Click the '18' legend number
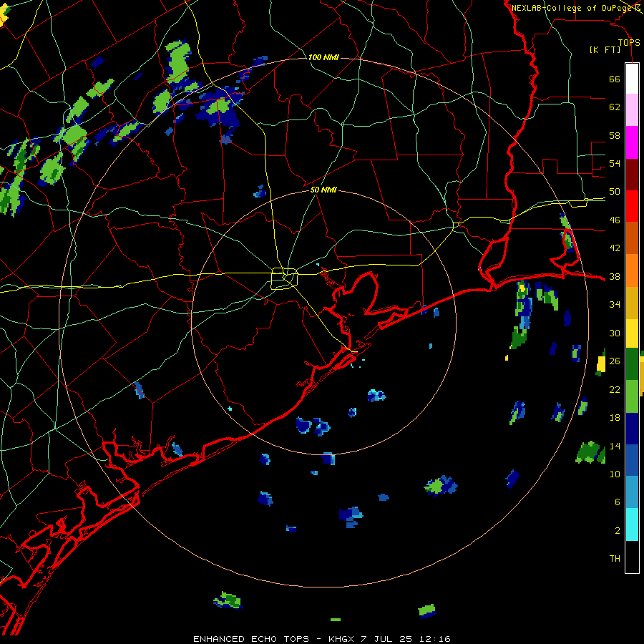Screen dimensions: 644x644 click(x=615, y=418)
